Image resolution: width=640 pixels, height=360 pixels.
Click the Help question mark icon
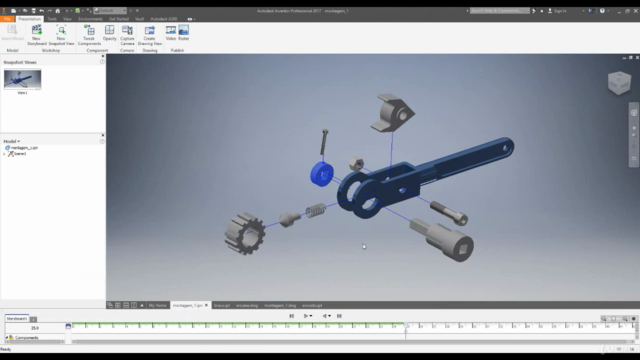602,11
